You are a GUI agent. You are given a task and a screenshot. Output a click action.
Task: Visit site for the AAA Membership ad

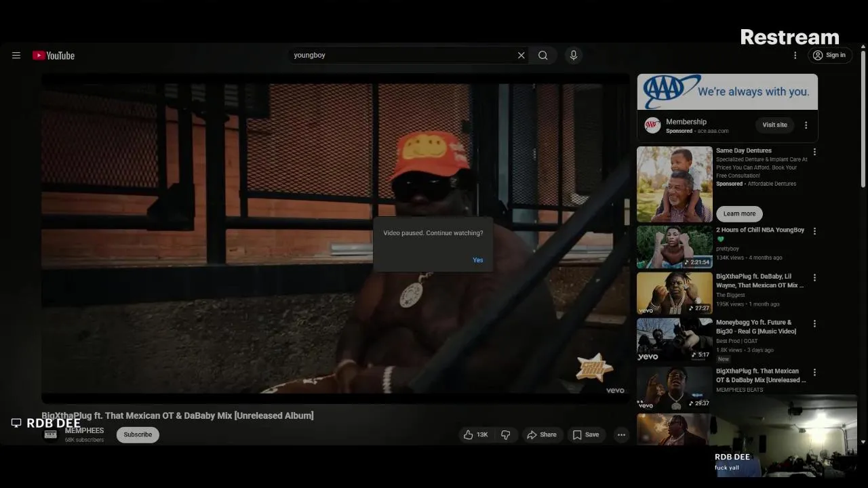pos(774,125)
